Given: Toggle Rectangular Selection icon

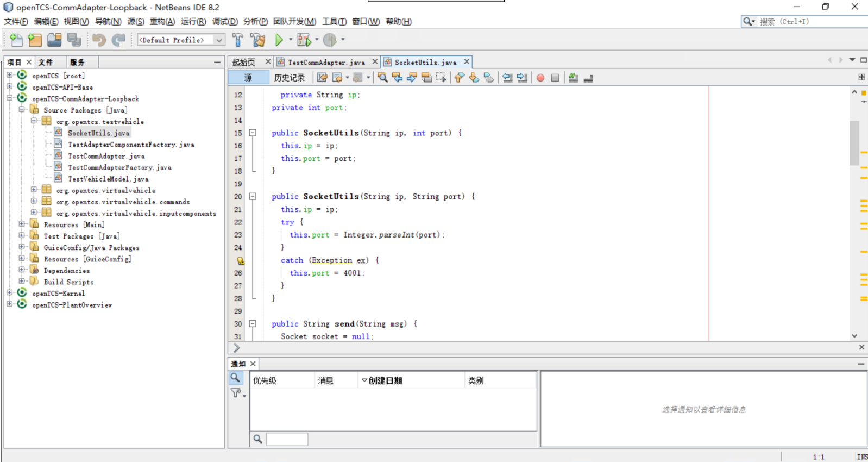Looking at the screenshot, I should (x=441, y=78).
